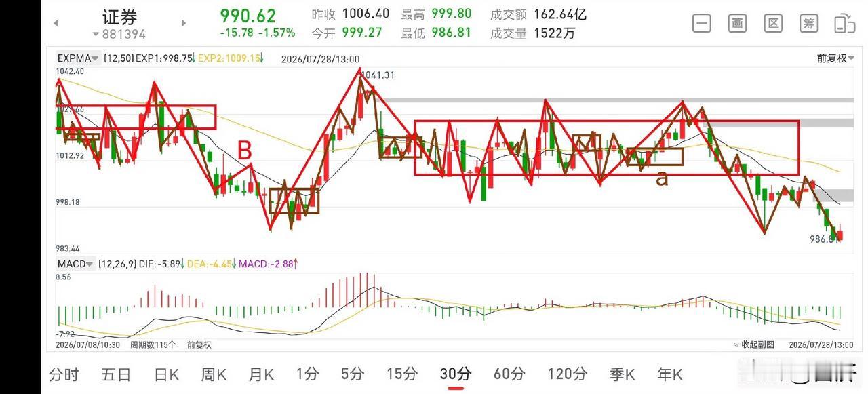This screenshot has width=868, height=394.
Task: Select the 15分 period tab
Action: (402, 374)
